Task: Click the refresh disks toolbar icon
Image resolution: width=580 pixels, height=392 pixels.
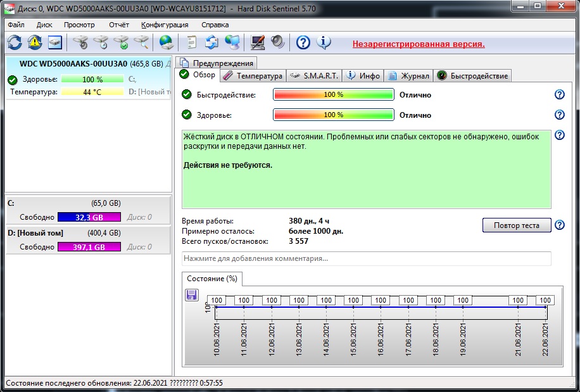Action: (15, 42)
